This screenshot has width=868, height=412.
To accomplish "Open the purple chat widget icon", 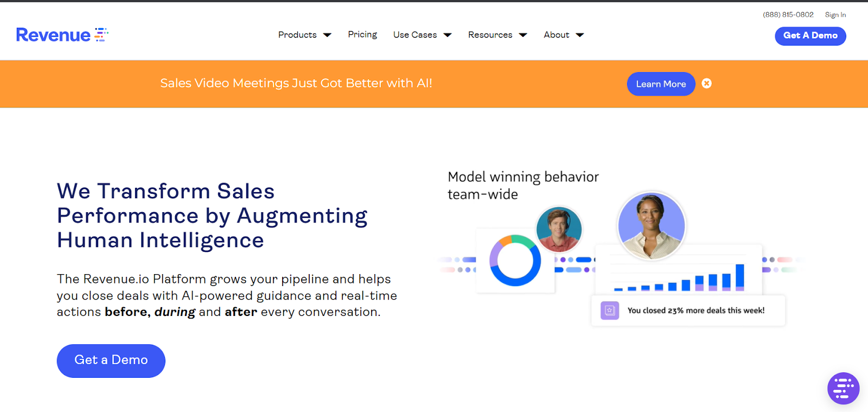I will pos(843,388).
